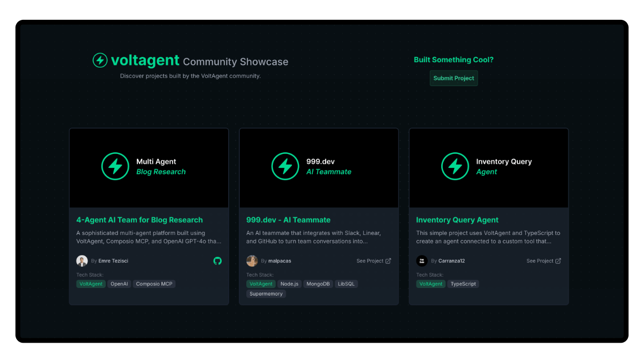Image resolution: width=644 pixels, height=362 pixels.
Task: Click the 'Built Something Cool?' heading
Action: click(x=453, y=60)
